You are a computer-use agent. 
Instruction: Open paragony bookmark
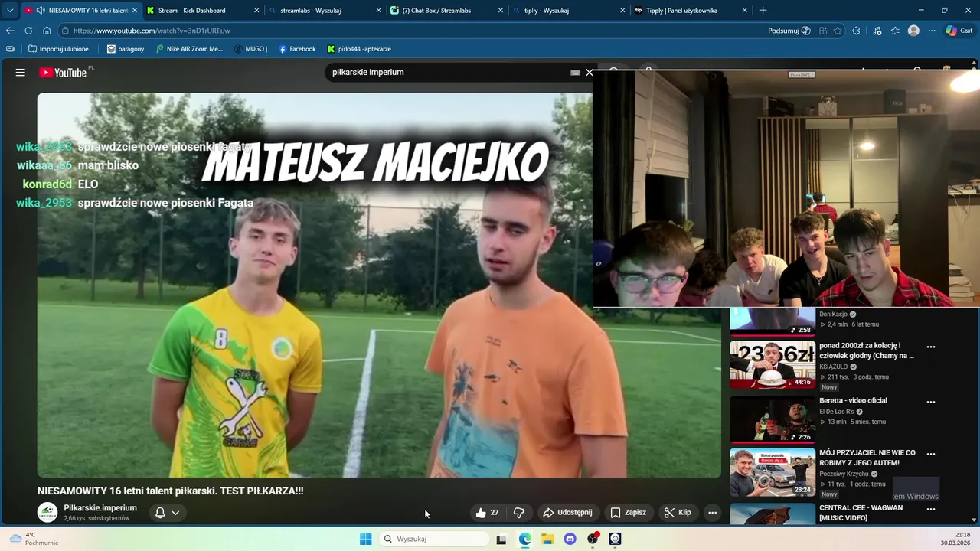click(126, 49)
